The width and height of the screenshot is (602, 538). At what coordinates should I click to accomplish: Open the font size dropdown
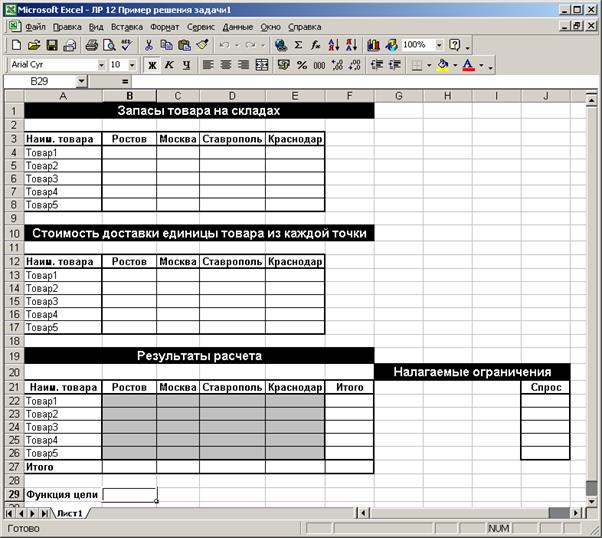tap(132, 65)
